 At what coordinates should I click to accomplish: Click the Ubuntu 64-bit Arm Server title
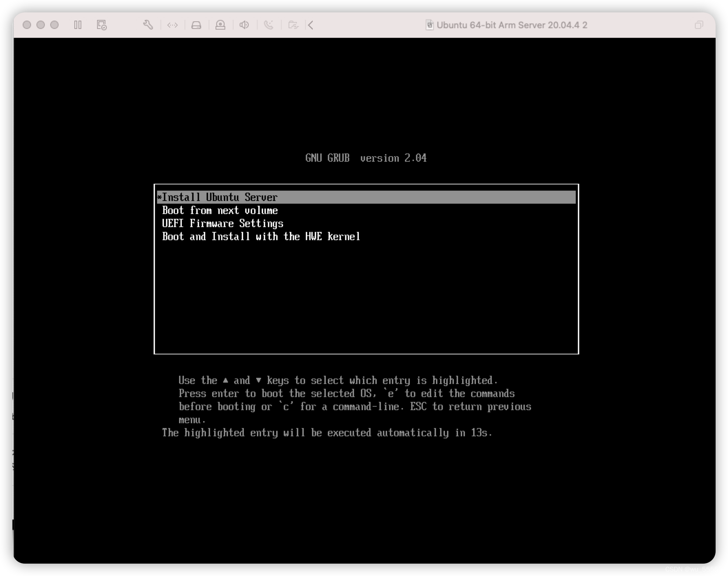tap(512, 25)
